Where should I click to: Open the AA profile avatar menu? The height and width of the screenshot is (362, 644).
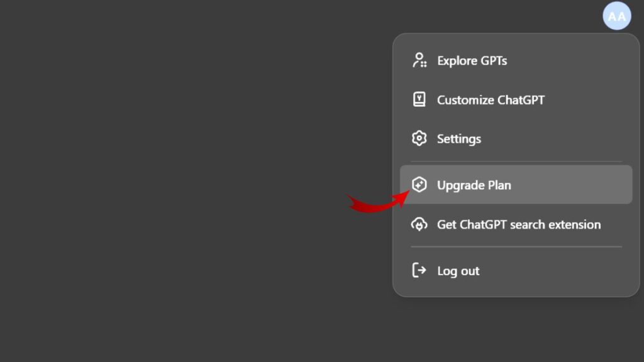[616, 16]
